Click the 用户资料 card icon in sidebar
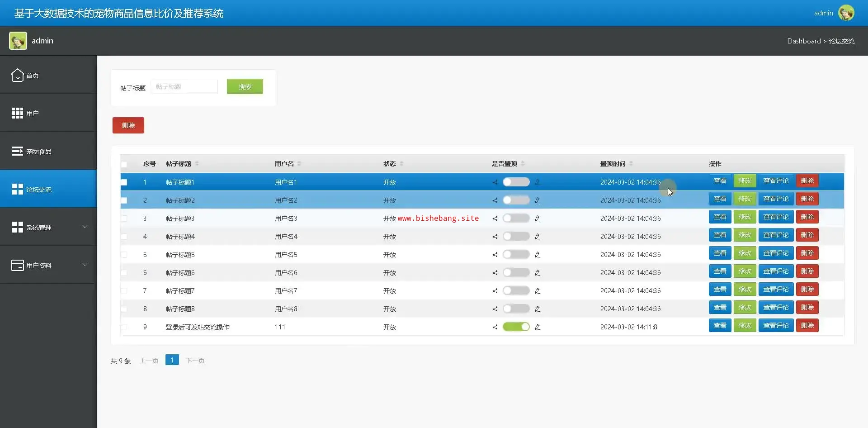This screenshot has height=428, width=868. [x=17, y=265]
